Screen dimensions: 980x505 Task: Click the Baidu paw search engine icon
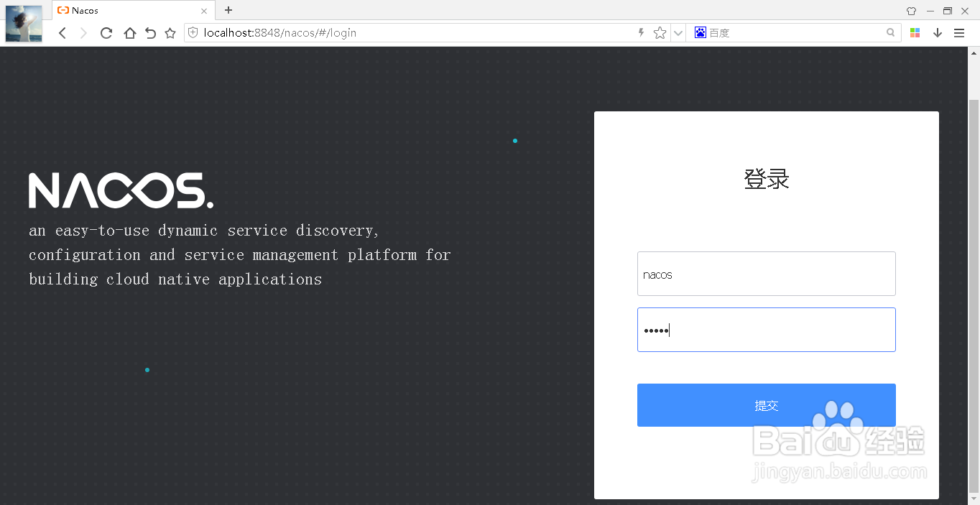pyautogui.click(x=700, y=33)
